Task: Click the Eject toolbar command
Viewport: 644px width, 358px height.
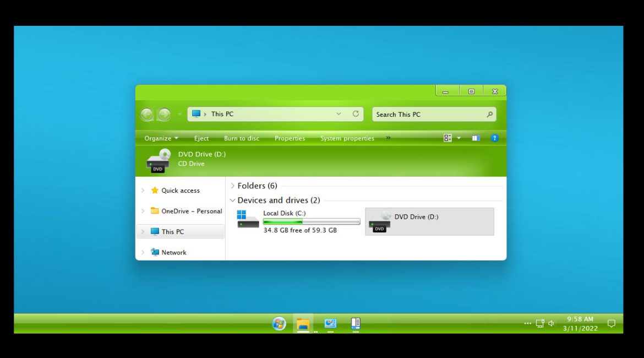Action: (x=201, y=138)
